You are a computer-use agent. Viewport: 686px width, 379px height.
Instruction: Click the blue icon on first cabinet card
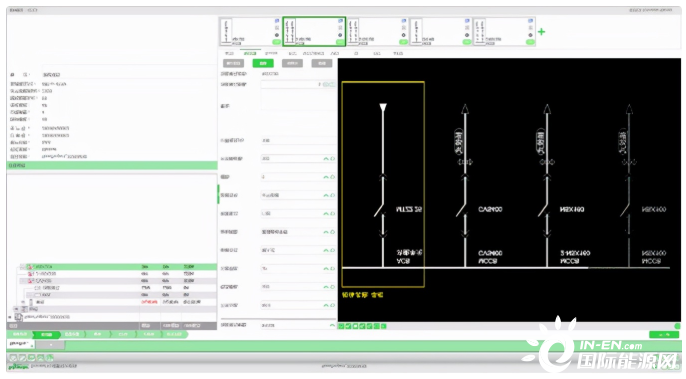coord(276,21)
